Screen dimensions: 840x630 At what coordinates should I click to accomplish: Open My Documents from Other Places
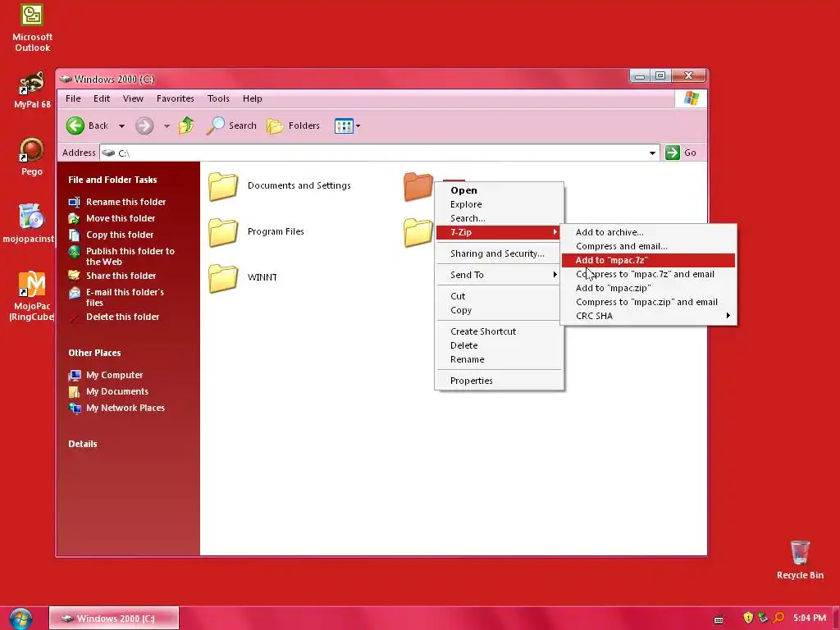[x=116, y=391]
